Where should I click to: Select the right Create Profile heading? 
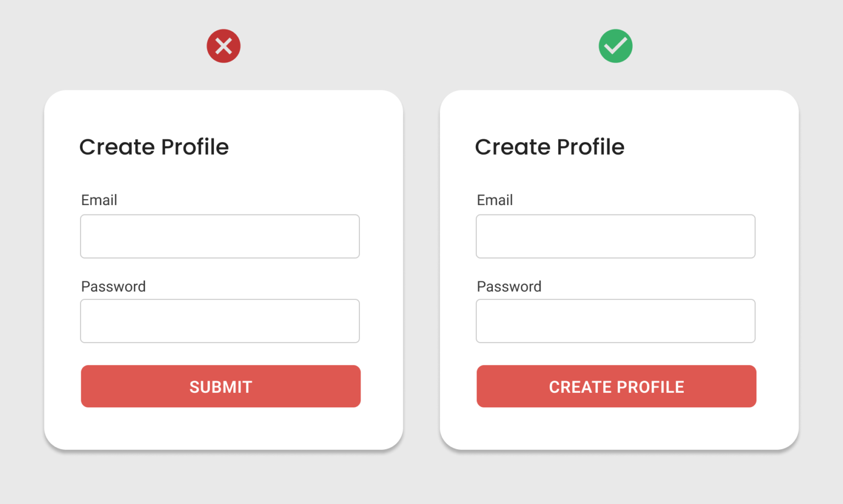550,146
